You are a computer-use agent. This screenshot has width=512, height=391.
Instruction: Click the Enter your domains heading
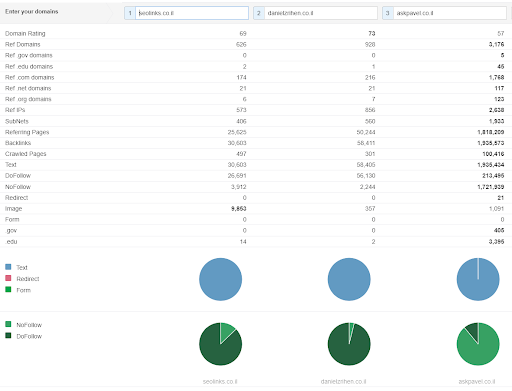tap(32, 12)
